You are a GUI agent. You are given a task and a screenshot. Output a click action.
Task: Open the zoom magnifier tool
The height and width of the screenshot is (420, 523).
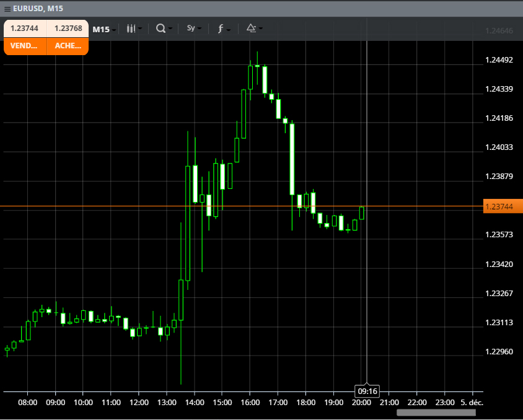160,28
